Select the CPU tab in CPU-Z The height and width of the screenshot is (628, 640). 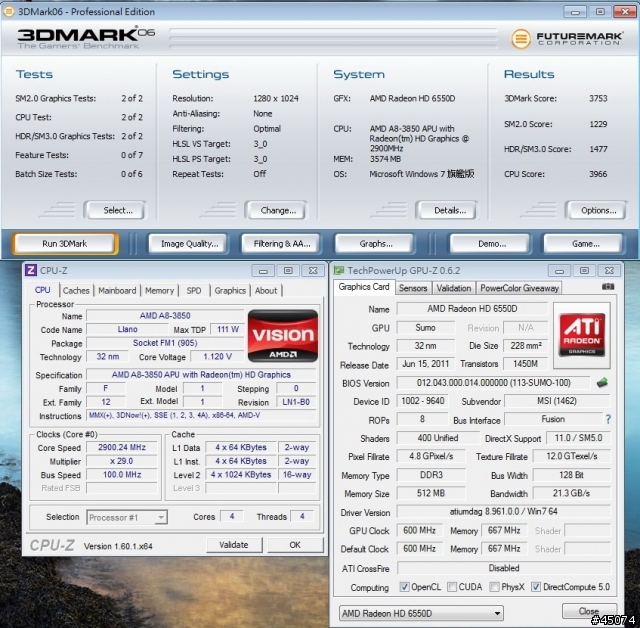point(42,290)
